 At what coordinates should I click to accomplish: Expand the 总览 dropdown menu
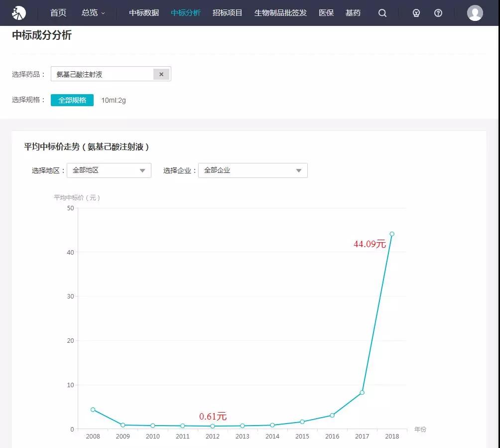coord(93,13)
